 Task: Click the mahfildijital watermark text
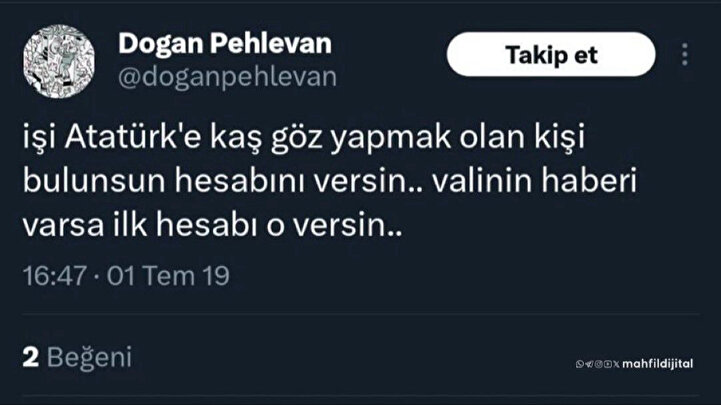[x=657, y=363]
